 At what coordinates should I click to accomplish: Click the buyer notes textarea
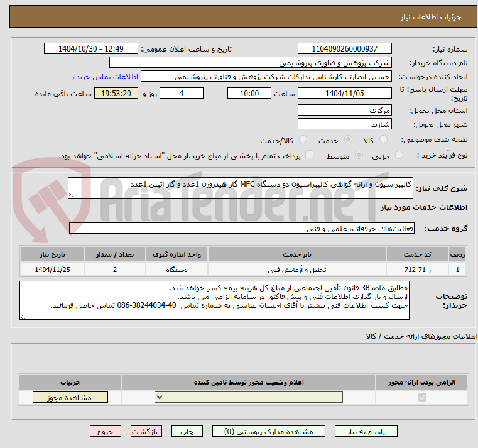click(x=214, y=300)
